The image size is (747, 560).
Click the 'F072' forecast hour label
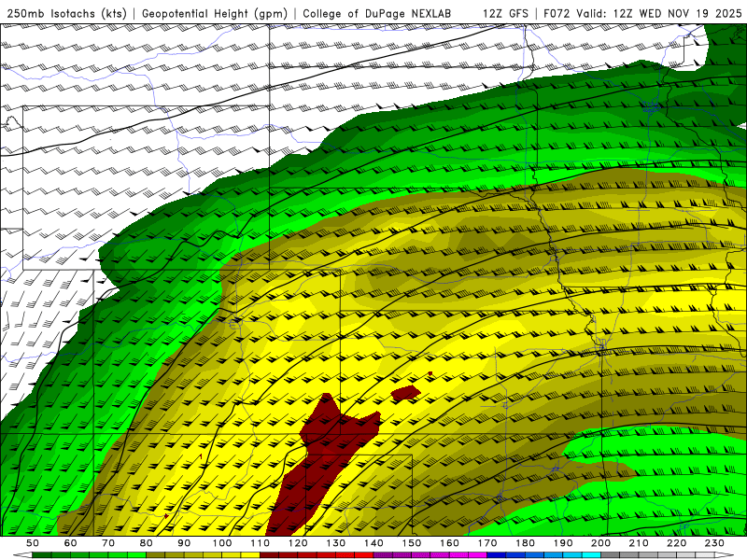pyautogui.click(x=557, y=13)
